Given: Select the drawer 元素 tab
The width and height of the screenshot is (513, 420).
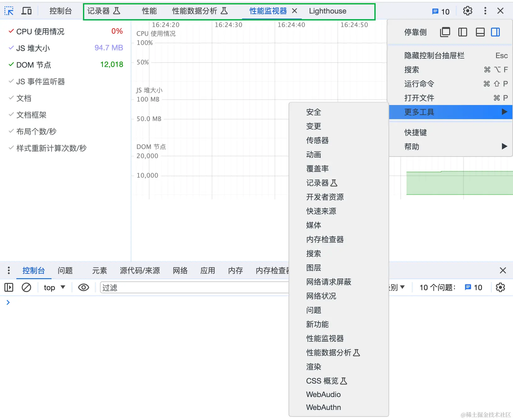Looking at the screenshot, I should tap(100, 270).
